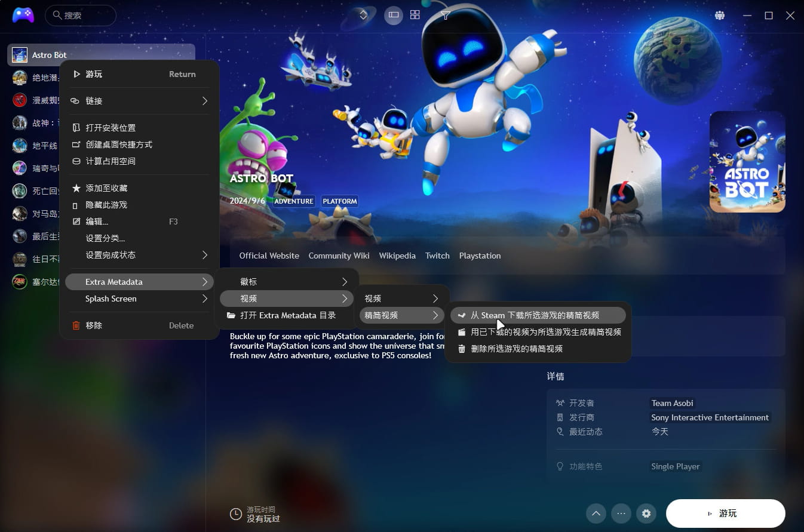Expand the 设置完成状态 submenu
This screenshot has height=532, width=804.
point(139,255)
